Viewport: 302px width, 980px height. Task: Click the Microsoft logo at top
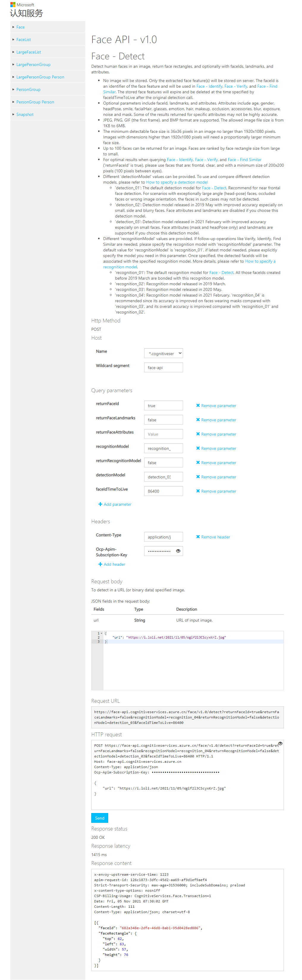coord(22,4)
